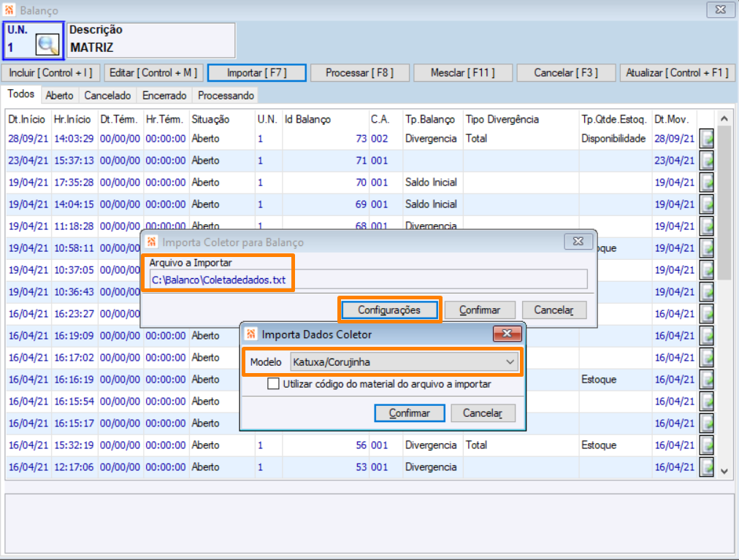Click the U.N. value field
The image size is (739, 560).
coord(20,47)
